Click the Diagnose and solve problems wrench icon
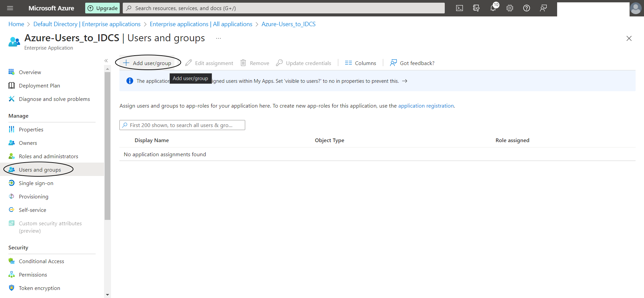Image resolution: width=644 pixels, height=298 pixels. tap(11, 99)
